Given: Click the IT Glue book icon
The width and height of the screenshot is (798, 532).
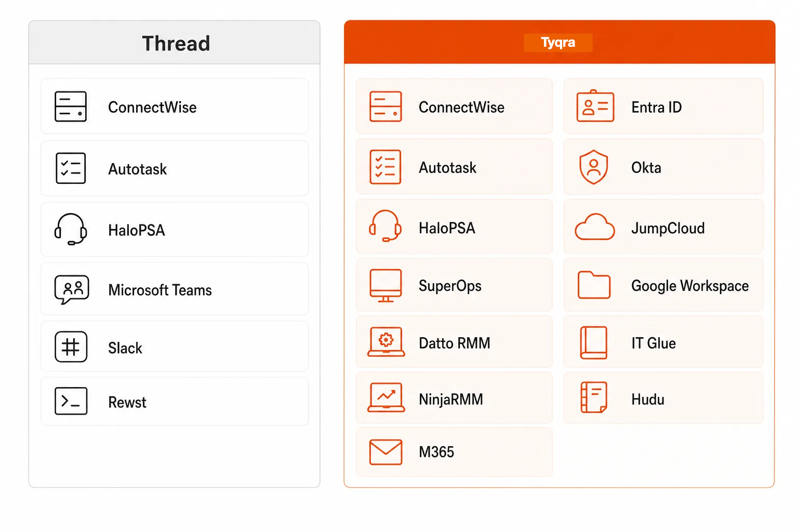Looking at the screenshot, I should tap(594, 342).
